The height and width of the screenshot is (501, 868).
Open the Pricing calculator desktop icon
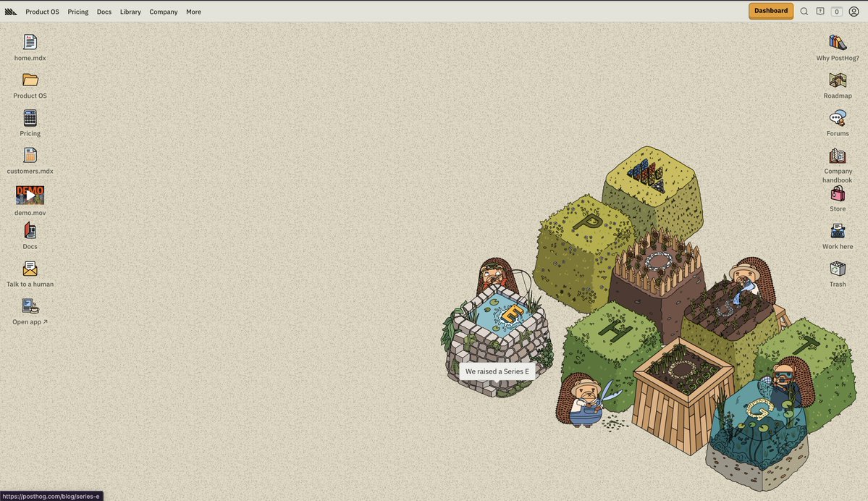(30, 118)
